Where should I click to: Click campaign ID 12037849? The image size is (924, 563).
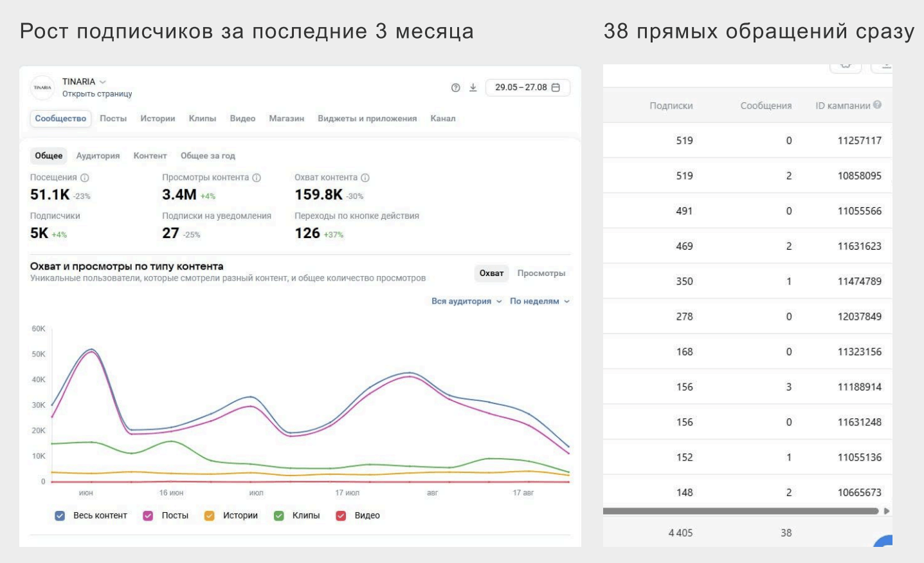(x=859, y=317)
